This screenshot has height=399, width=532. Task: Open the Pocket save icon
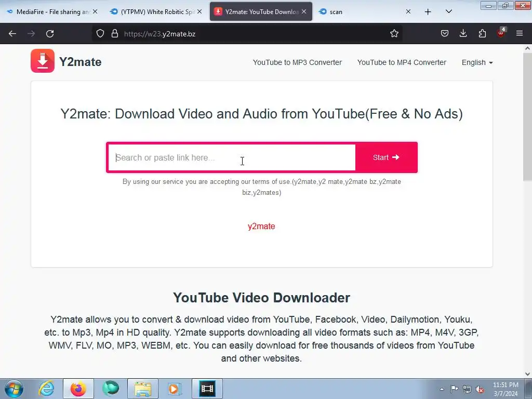[445, 33]
